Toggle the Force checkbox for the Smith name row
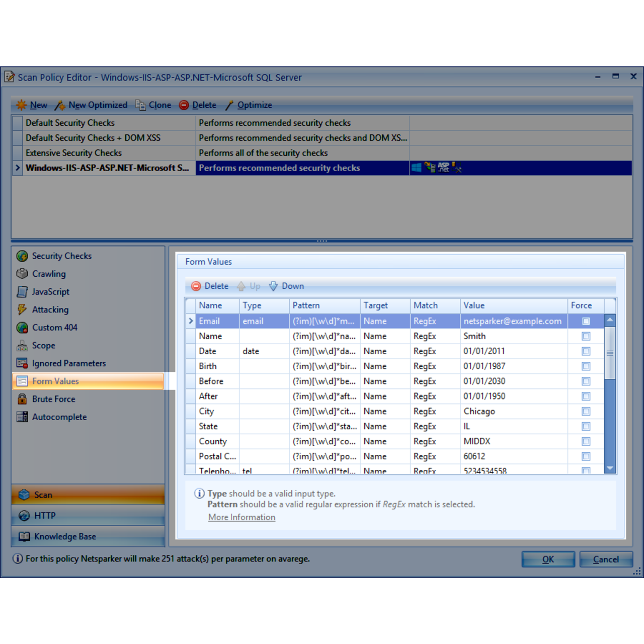 click(x=586, y=336)
